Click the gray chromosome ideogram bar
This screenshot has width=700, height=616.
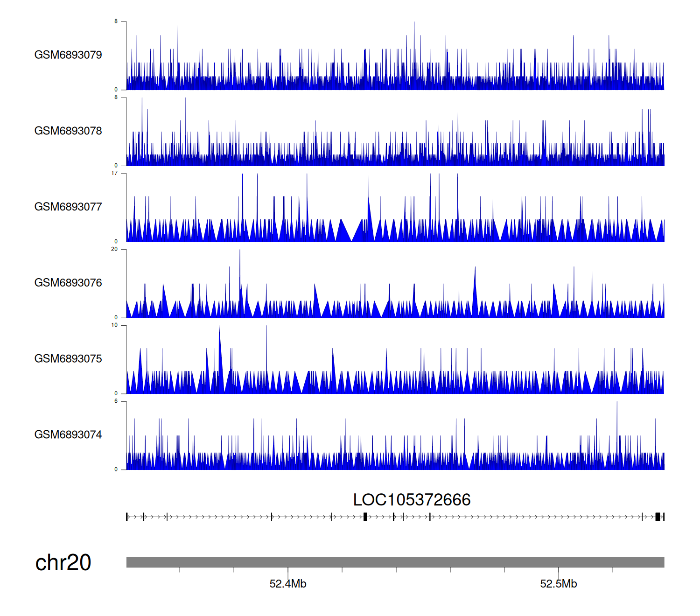point(395,562)
